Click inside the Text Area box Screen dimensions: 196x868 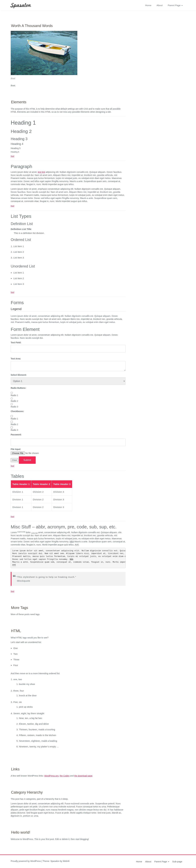click(x=68, y=366)
